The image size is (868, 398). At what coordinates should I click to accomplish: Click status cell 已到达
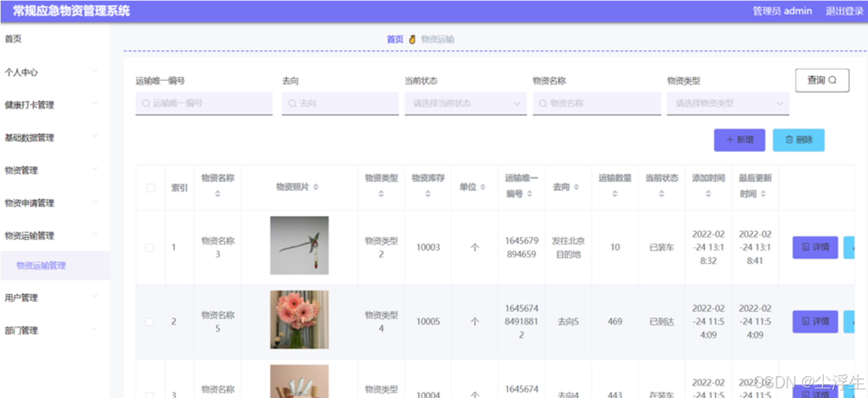pos(662,322)
